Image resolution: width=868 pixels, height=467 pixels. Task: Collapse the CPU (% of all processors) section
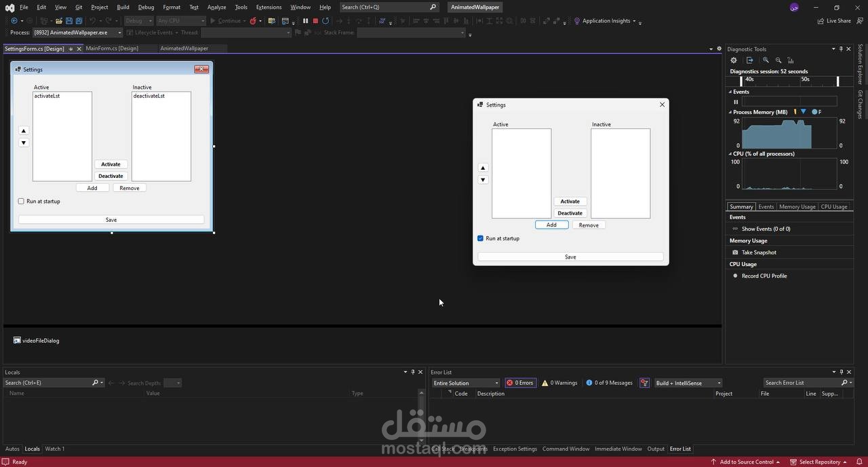730,154
